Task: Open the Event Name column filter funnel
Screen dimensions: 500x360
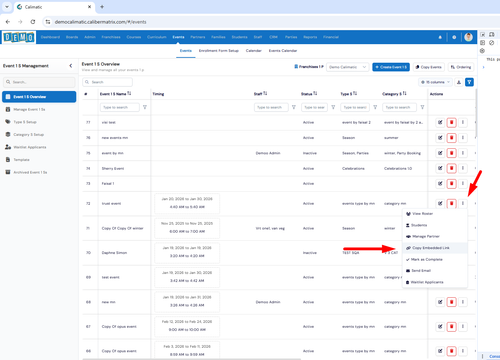Action: tap(145, 107)
